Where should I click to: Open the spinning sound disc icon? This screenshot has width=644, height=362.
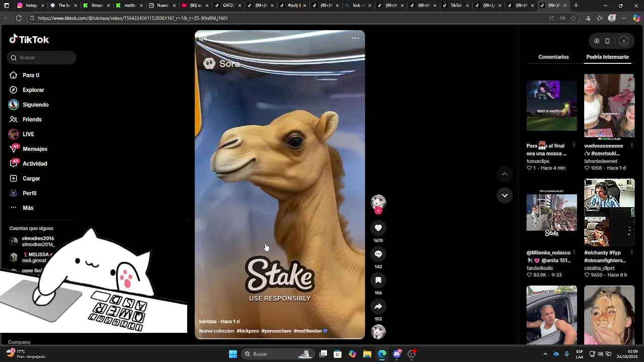(378, 332)
